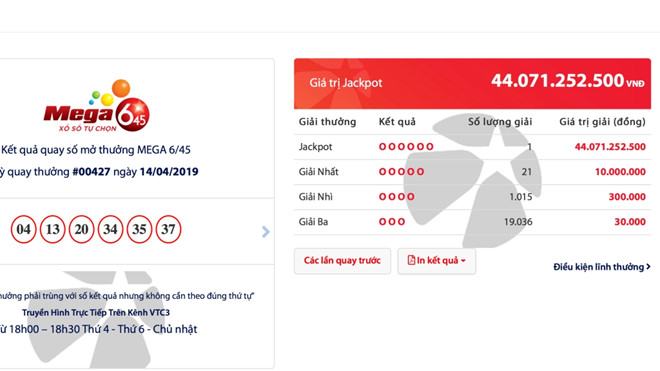This screenshot has height=371, width=660.
Task: Click winning number ball 37
Action: click(x=168, y=229)
